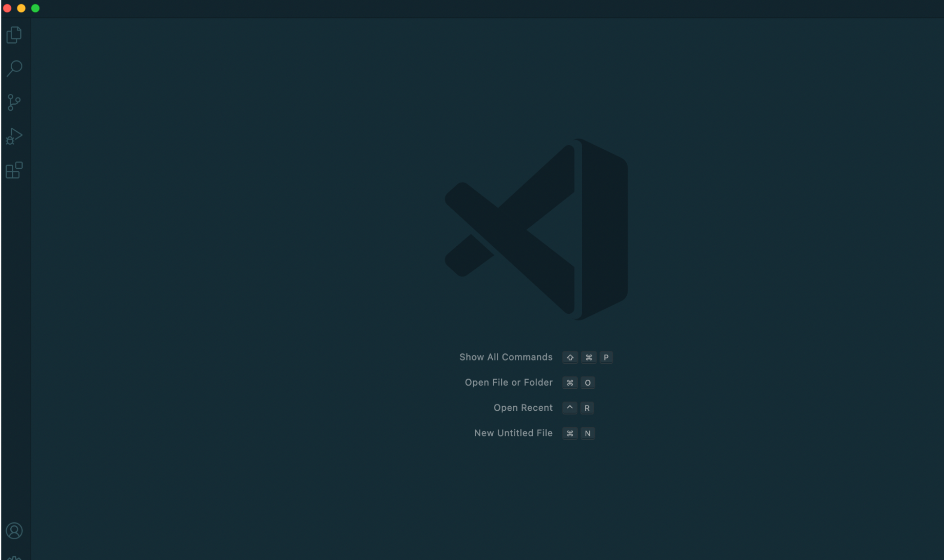Image resolution: width=945 pixels, height=560 pixels.
Task: Click the O key hint for Open File
Action: click(x=588, y=382)
